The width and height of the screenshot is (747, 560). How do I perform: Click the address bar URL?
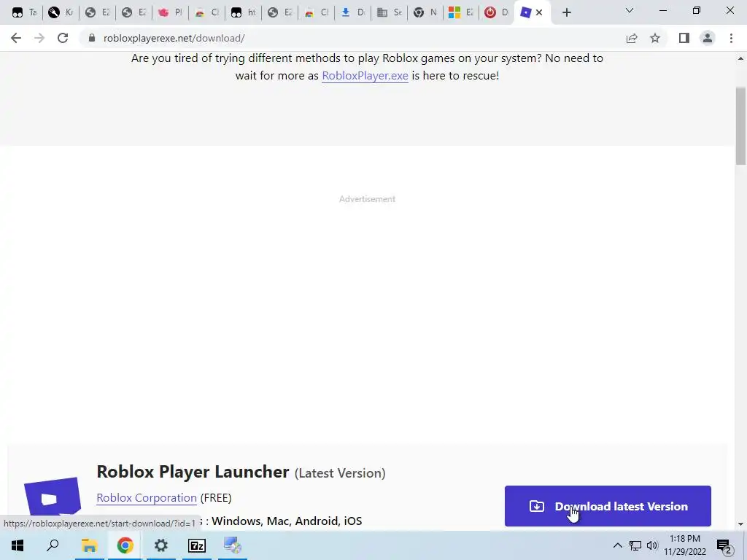click(174, 38)
